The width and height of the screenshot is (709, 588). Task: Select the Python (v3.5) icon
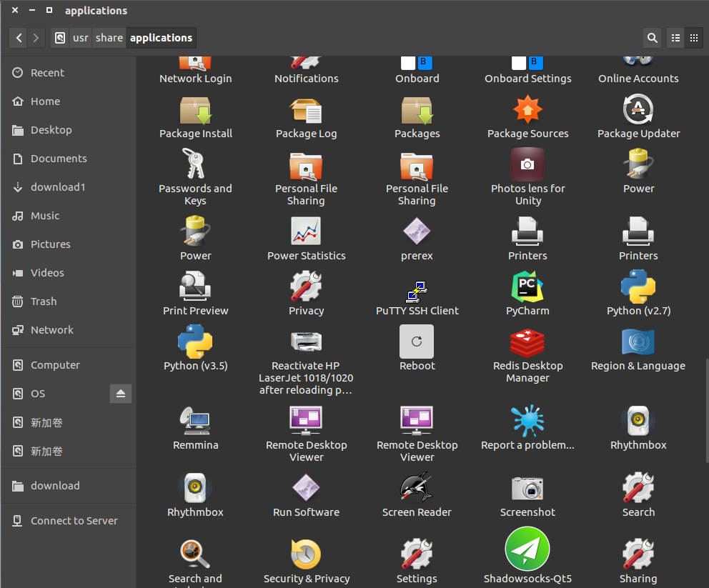tap(195, 342)
